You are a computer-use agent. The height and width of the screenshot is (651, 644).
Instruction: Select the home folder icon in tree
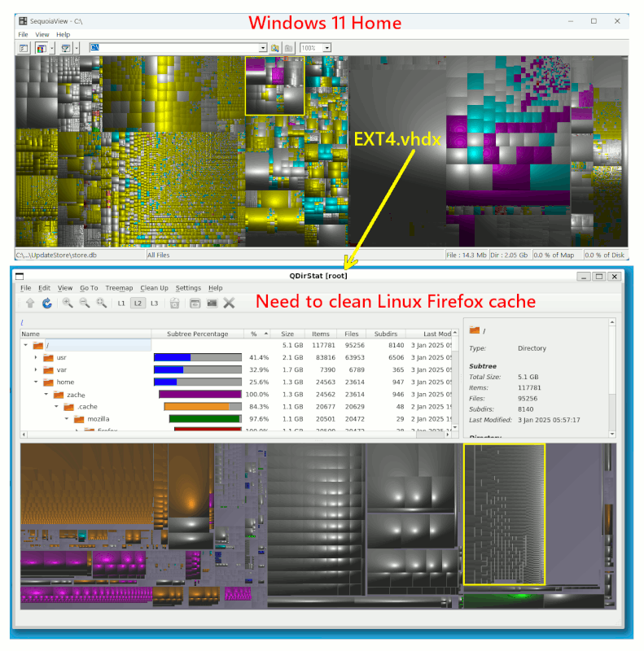tap(48, 382)
